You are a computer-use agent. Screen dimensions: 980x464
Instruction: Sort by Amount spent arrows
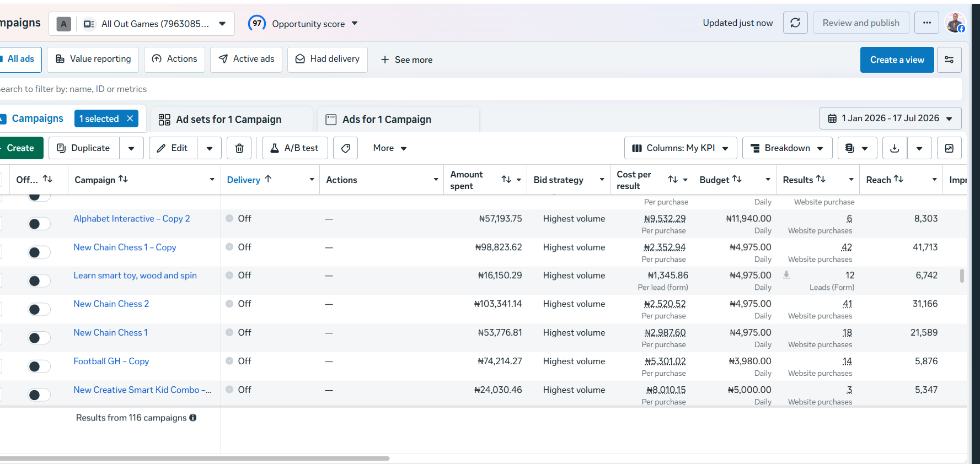[506, 180]
